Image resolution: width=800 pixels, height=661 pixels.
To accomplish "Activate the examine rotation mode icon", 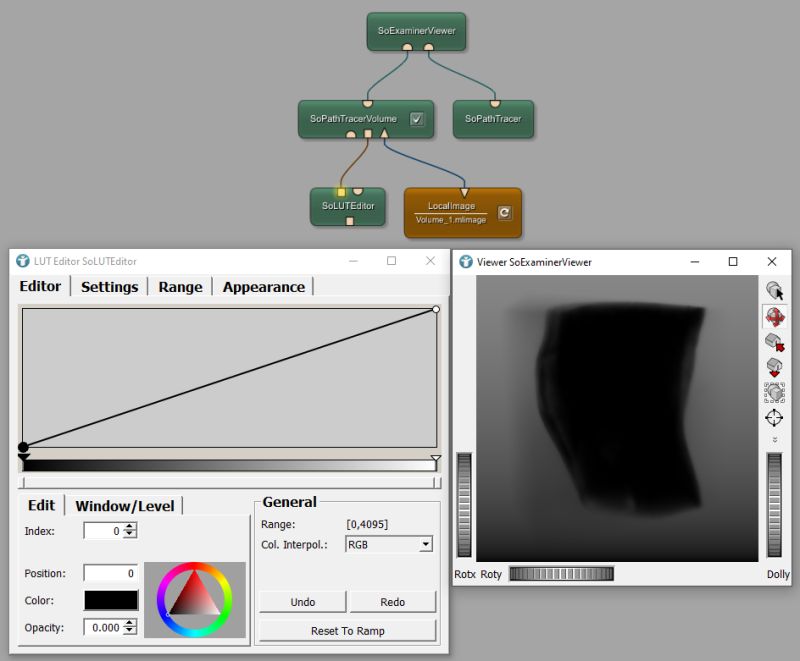I will tap(776, 316).
